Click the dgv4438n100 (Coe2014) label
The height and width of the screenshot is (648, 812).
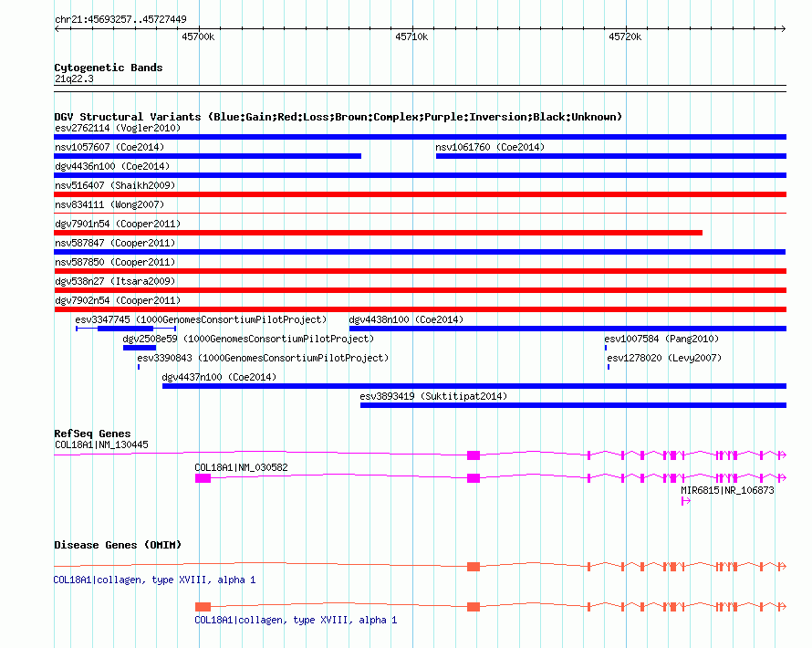point(406,319)
